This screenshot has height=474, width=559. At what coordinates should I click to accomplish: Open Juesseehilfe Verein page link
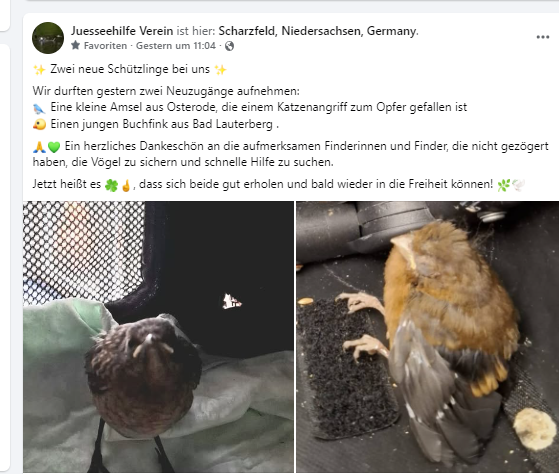pos(122,31)
